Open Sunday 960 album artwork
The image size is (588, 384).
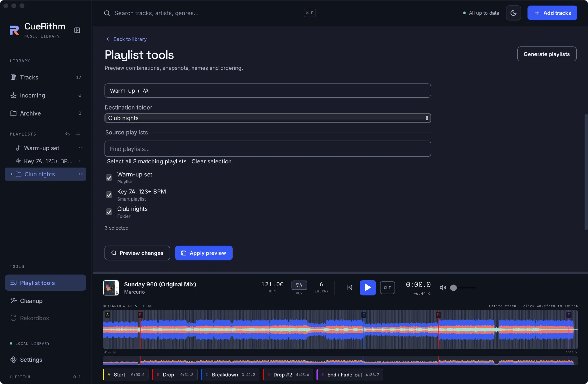(111, 288)
